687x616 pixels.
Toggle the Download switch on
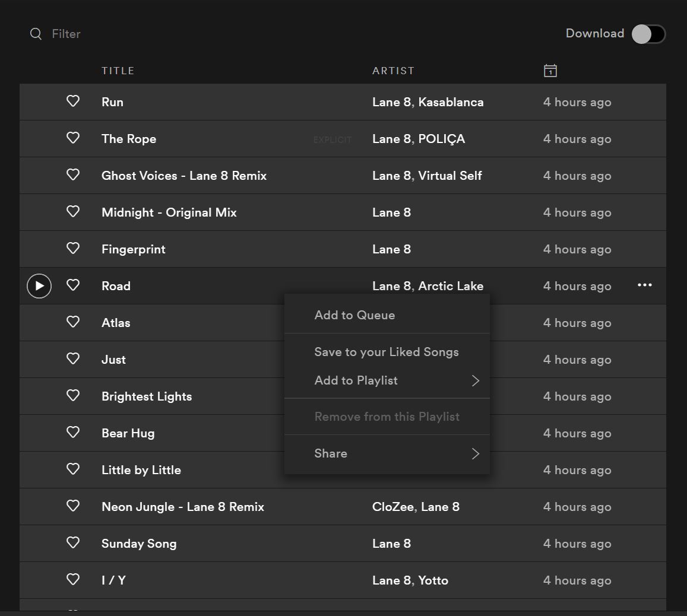point(648,34)
